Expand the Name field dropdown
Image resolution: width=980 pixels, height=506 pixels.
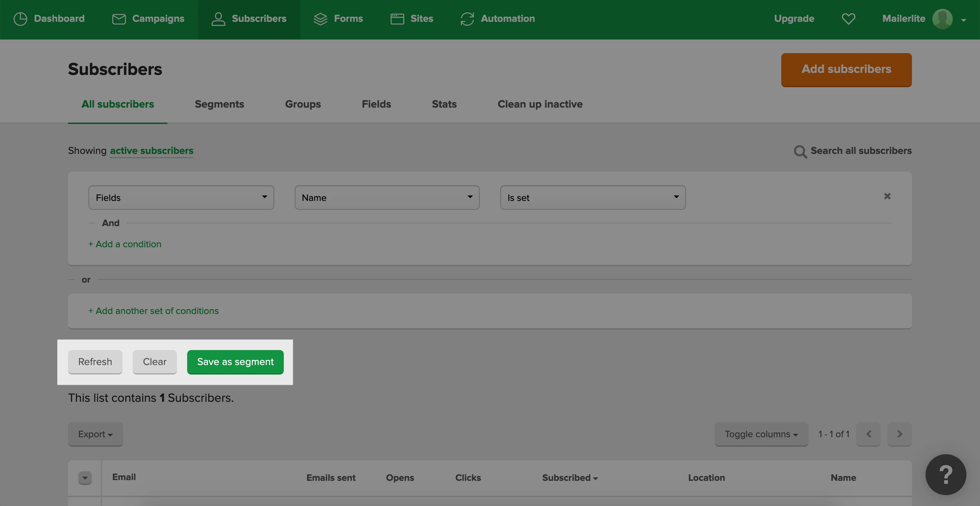point(387,197)
